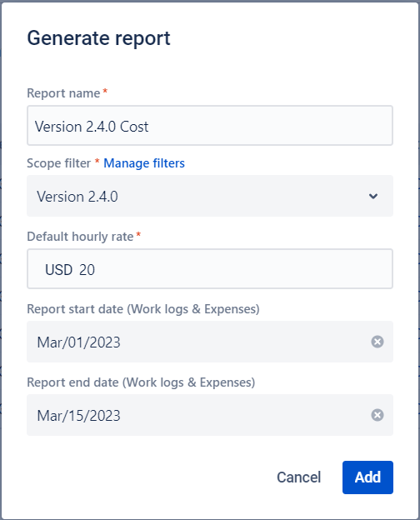
Task: Expand the Scope filter chevron arrow
Action: click(373, 197)
